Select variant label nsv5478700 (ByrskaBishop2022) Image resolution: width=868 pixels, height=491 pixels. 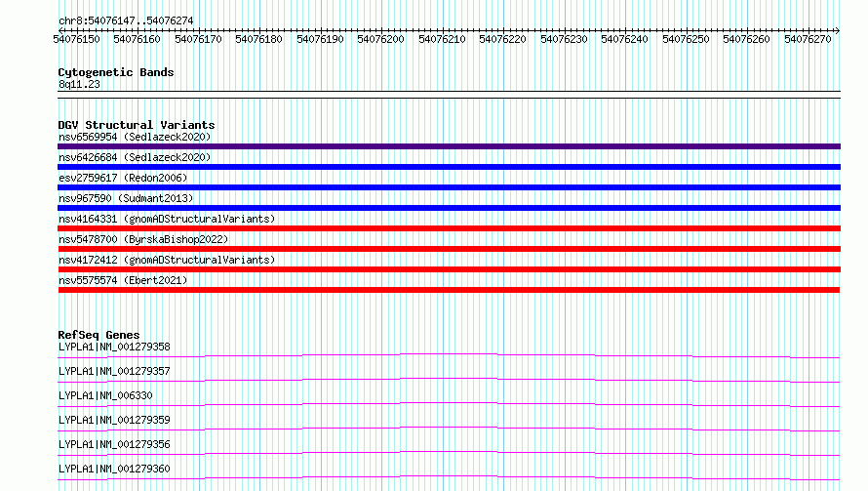tap(143, 239)
